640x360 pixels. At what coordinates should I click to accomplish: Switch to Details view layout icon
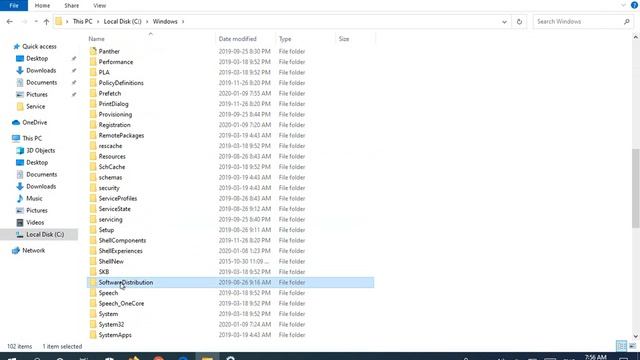(621, 346)
